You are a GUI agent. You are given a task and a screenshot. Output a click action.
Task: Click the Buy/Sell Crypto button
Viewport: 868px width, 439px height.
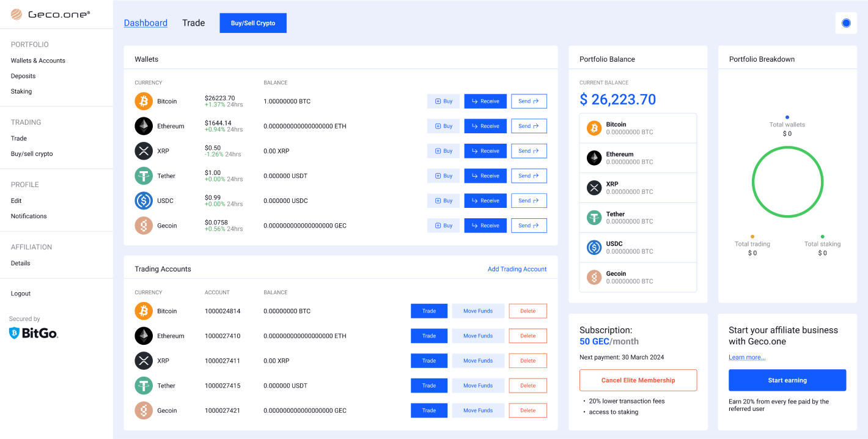click(252, 23)
